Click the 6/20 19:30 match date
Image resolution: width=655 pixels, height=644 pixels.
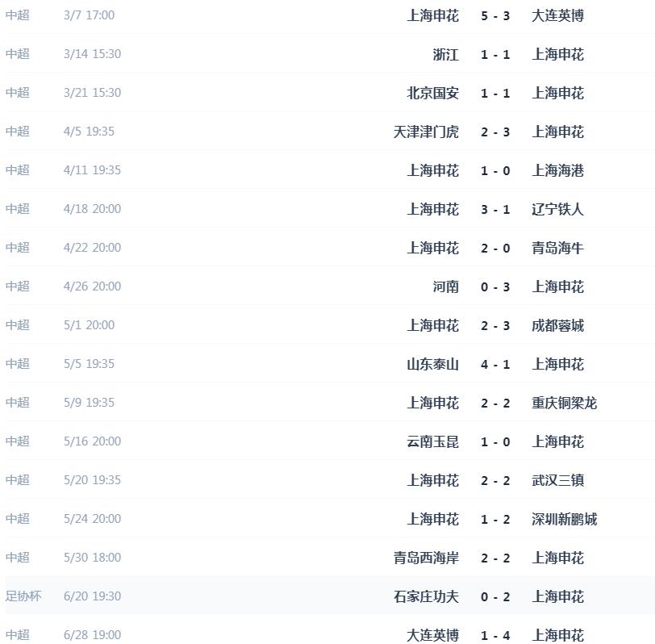click(92, 596)
